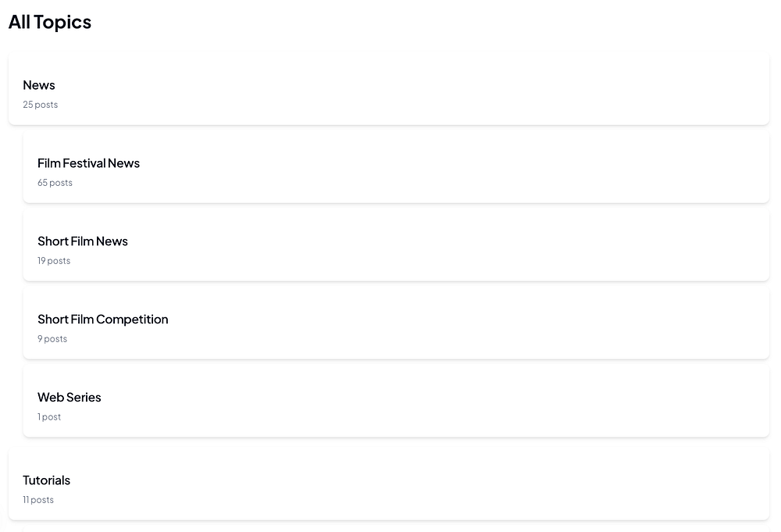781x532 pixels.
Task: Click the 19 posts count text
Action: click(54, 261)
